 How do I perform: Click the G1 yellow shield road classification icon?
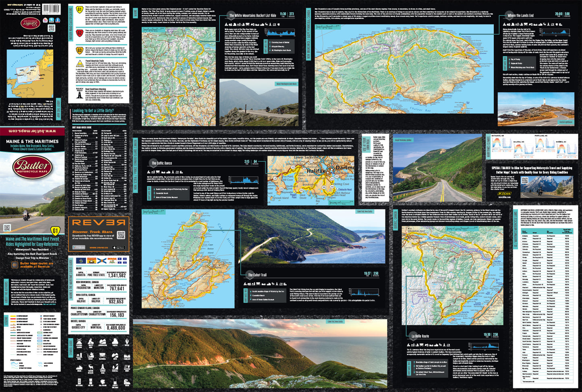[x=80, y=10]
